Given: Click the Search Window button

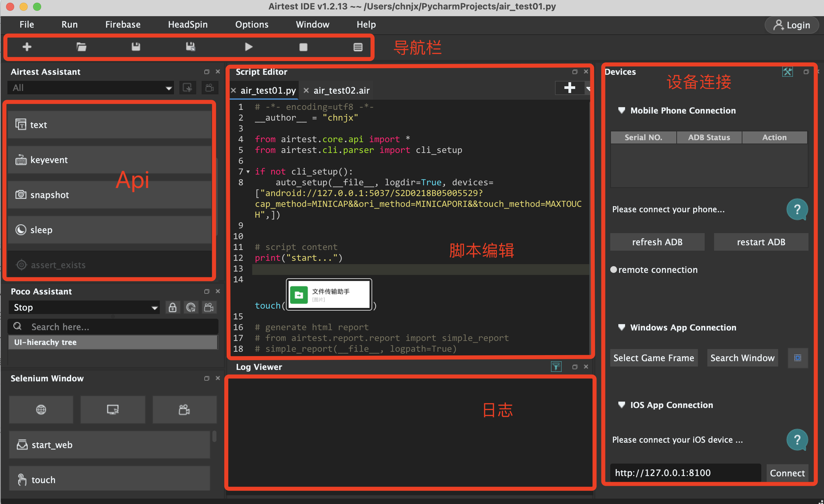Looking at the screenshot, I should click(x=742, y=358).
